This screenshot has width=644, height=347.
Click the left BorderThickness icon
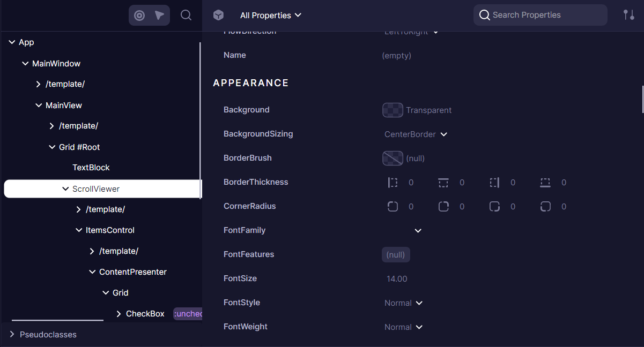(x=393, y=182)
